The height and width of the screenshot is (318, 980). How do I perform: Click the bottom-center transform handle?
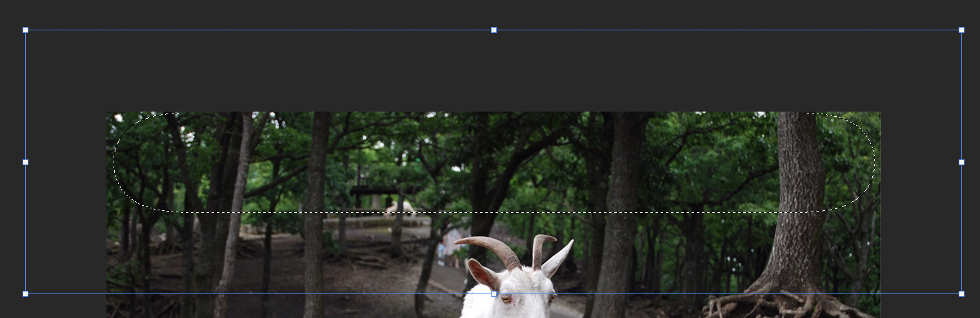pos(494,293)
